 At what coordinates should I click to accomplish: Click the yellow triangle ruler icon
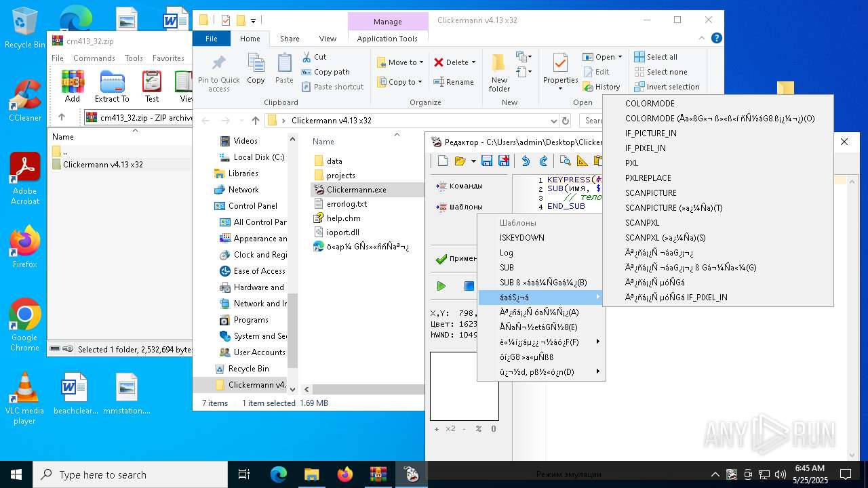pyautogui.click(x=583, y=161)
